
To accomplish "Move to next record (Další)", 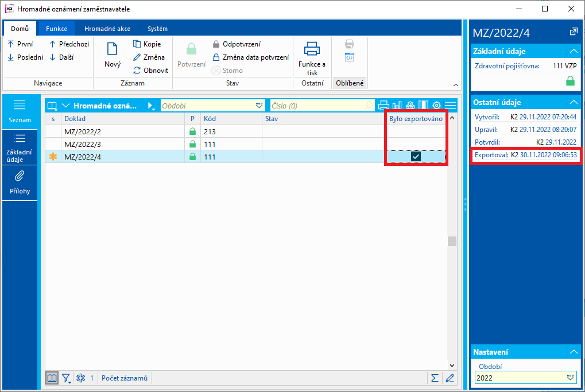I will click(x=61, y=57).
